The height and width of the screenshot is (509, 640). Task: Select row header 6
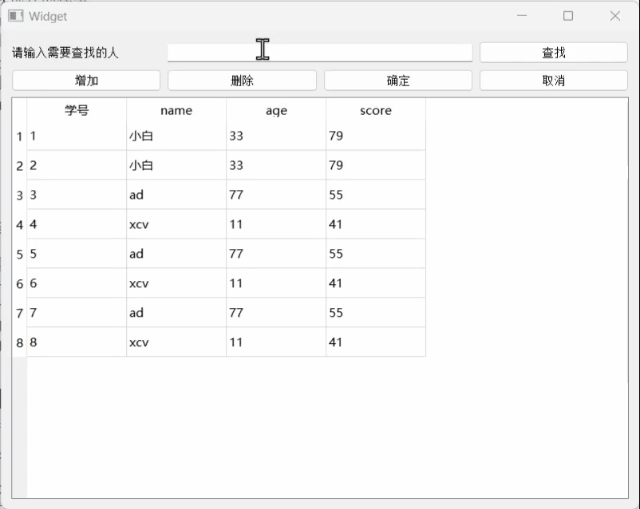(20, 283)
